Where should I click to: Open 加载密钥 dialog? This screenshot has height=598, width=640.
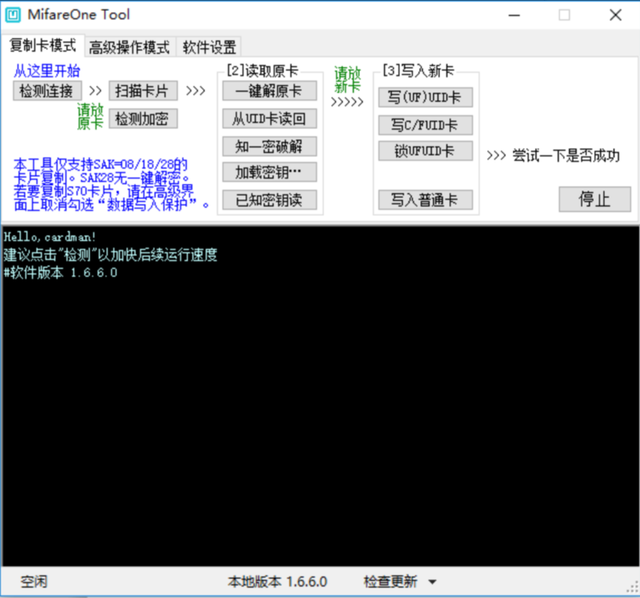269,173
